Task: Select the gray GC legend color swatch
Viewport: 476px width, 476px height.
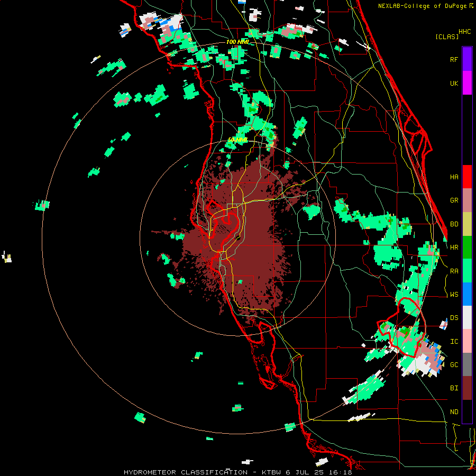Action: coord(467,364)
